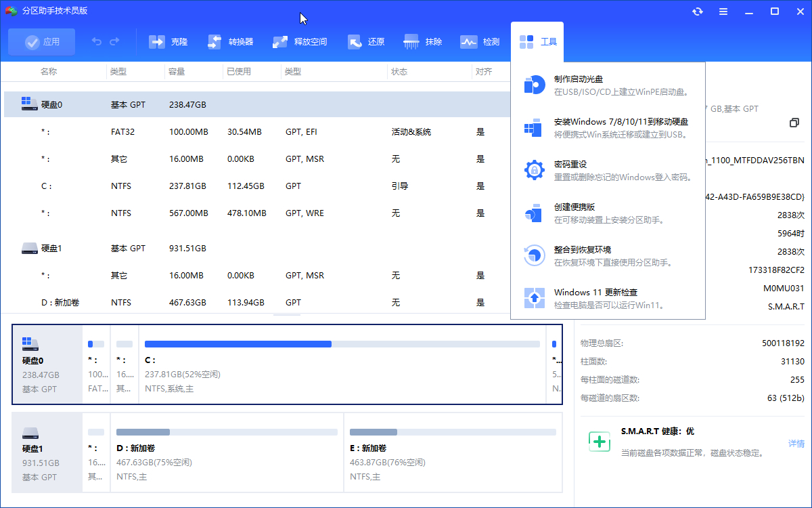Screen dimensions: 812x508
Task: Click the 112.45GB used value
Action: point(247,186)
